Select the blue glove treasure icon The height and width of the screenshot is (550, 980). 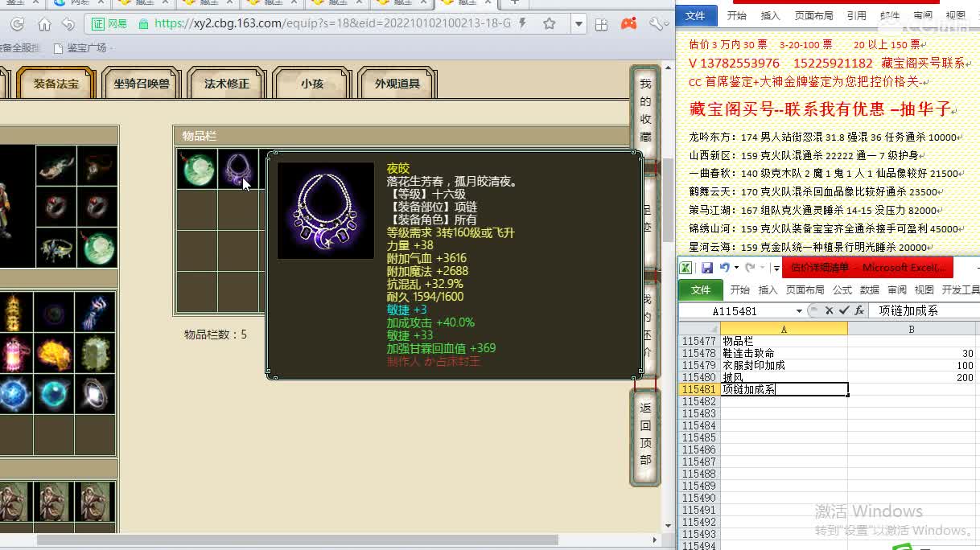pyautogui.click(x=95, y=312)
